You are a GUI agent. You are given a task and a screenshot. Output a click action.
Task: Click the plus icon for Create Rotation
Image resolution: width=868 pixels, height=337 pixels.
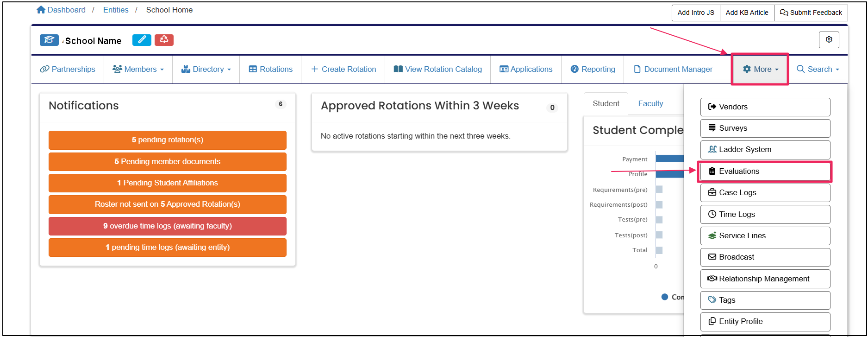(315, 69)
